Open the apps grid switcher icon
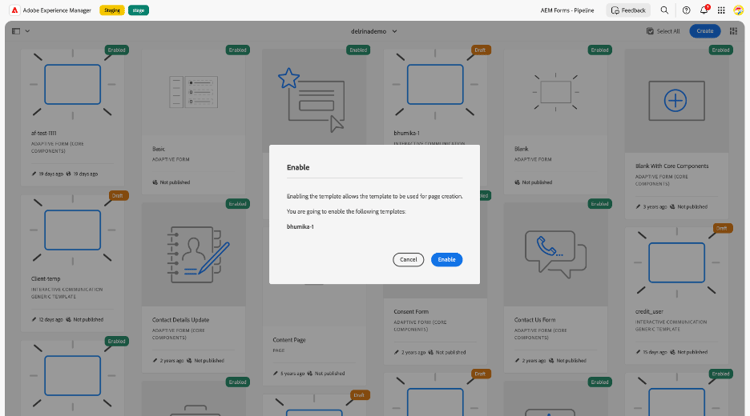 (721, 10)
